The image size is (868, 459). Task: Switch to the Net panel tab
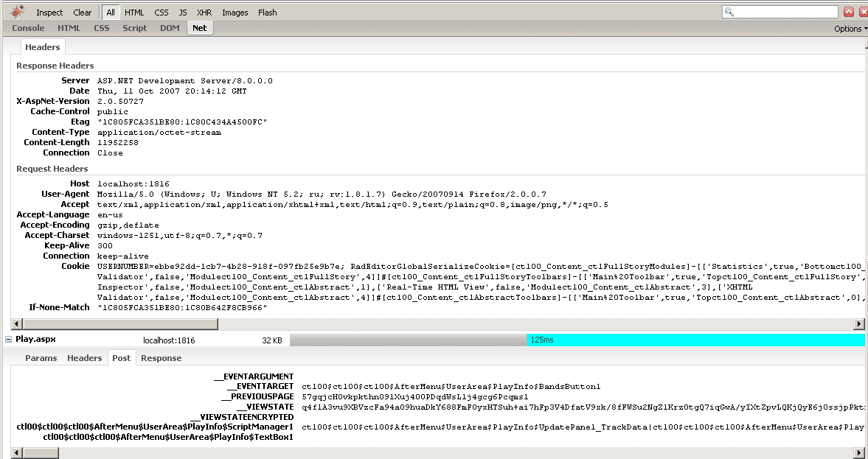[200, 28]
